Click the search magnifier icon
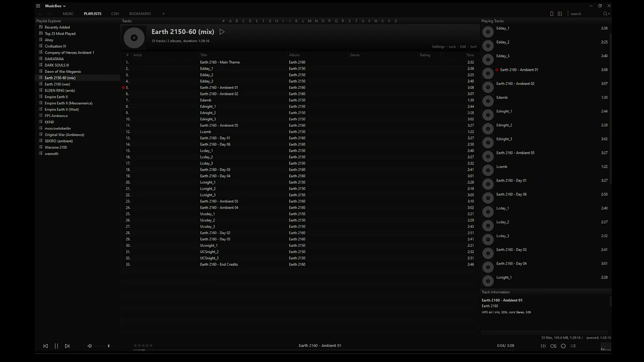Screen dimensions: 644x362 605,14
